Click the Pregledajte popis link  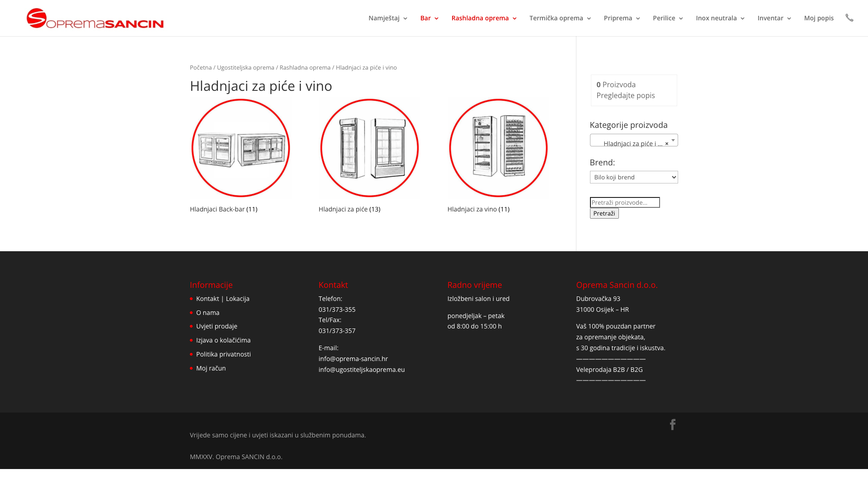point(625,95)
